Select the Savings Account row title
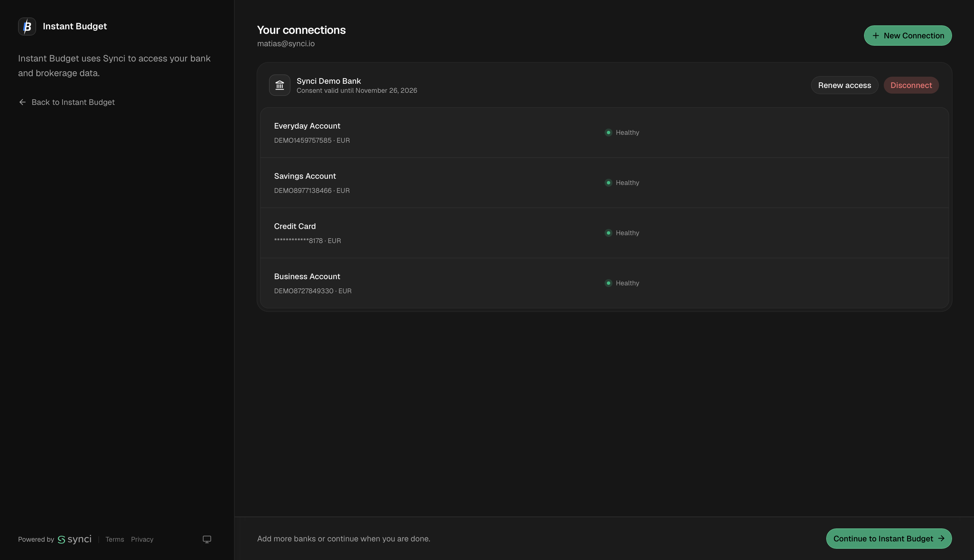The width and height of the screenshot is (974, 560). pos(305,176)
